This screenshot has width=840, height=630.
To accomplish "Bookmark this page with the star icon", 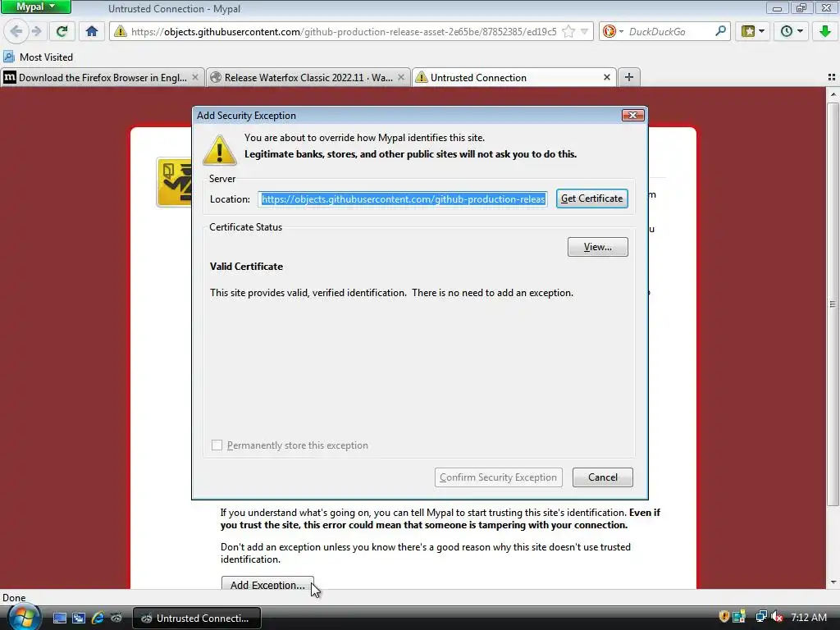I will (568, 32).
